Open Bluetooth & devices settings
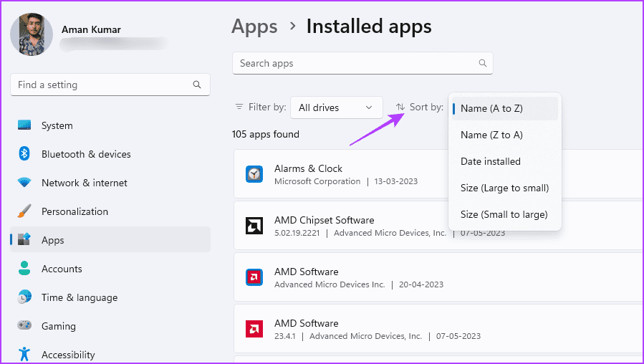The height and width of the screenshot is (364, 644). point(110,154)
